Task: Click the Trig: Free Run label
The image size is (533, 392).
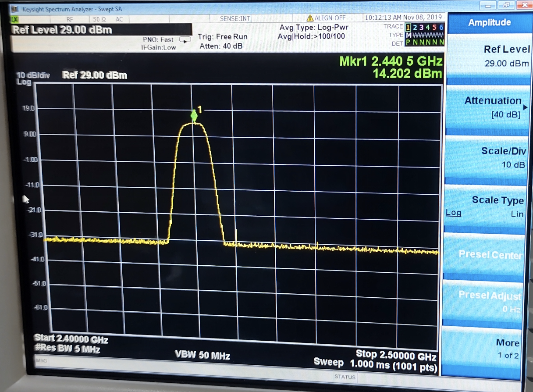Action: coord(223,37)
